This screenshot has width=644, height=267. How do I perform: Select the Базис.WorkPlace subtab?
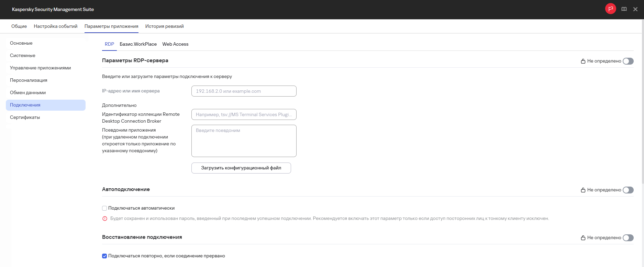[x=138, y=44]
